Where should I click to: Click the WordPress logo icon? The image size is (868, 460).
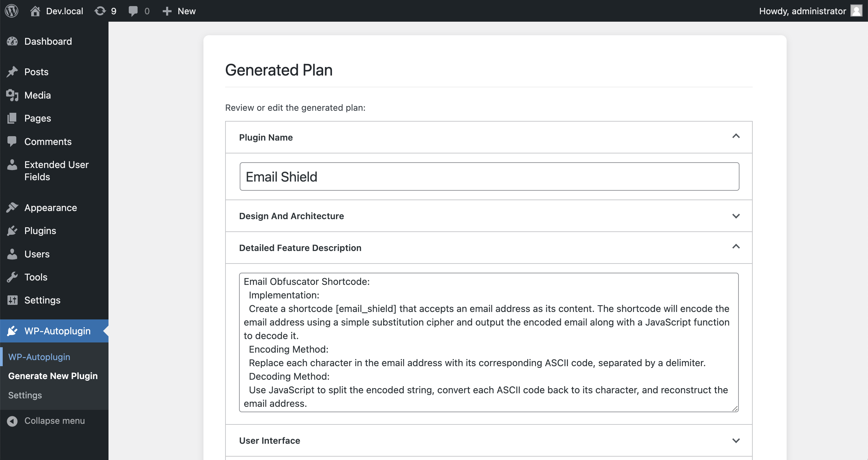(12, 11)
